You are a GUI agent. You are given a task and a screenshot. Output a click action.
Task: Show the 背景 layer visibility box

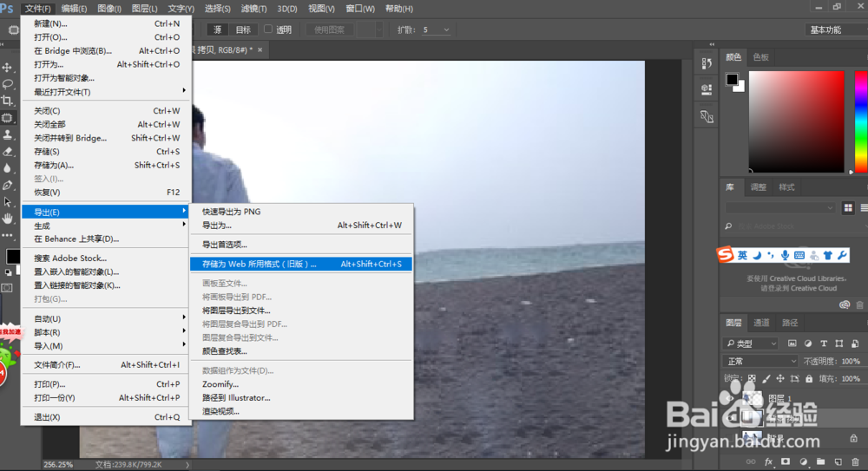(730, 438)
